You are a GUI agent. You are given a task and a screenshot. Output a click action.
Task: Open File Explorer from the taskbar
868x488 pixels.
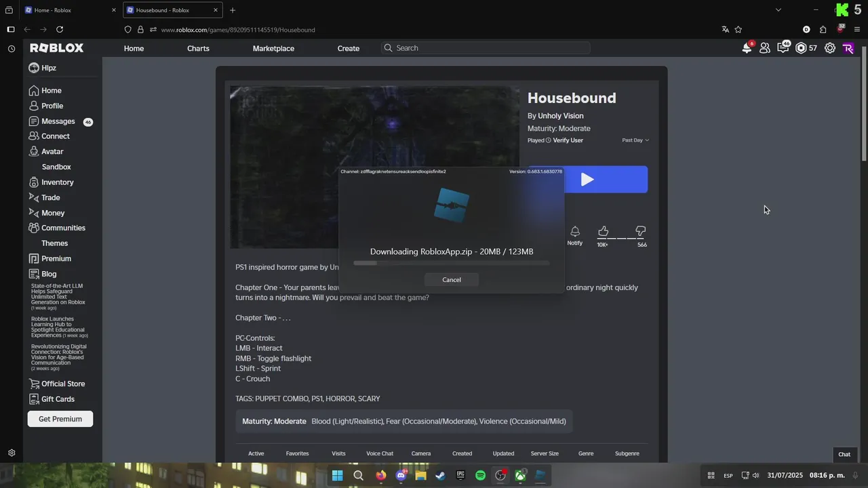(x=420, y=476)
